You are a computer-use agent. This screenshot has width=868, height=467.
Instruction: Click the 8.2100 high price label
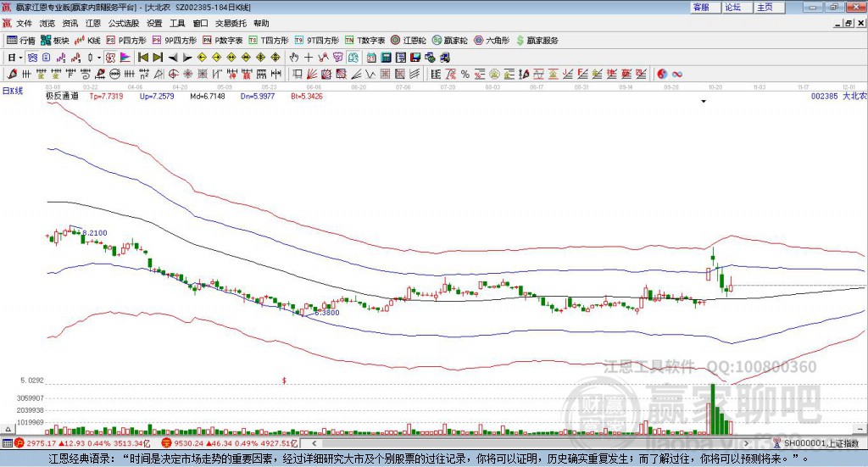pyautogui.click(x=95, y=233)
